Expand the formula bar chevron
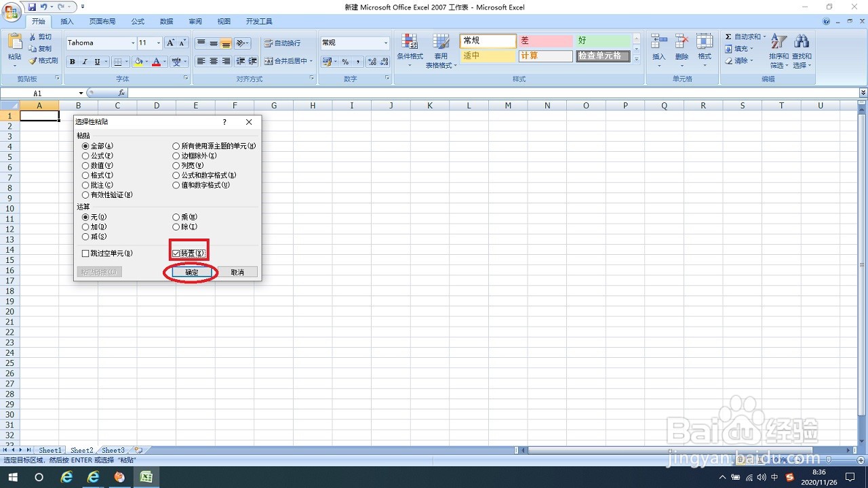This screenshot has height=488, width=868. 863,93
